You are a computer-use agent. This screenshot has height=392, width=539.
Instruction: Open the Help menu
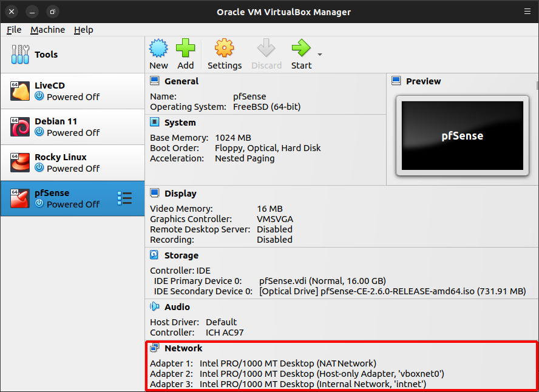tap(84, 30)
